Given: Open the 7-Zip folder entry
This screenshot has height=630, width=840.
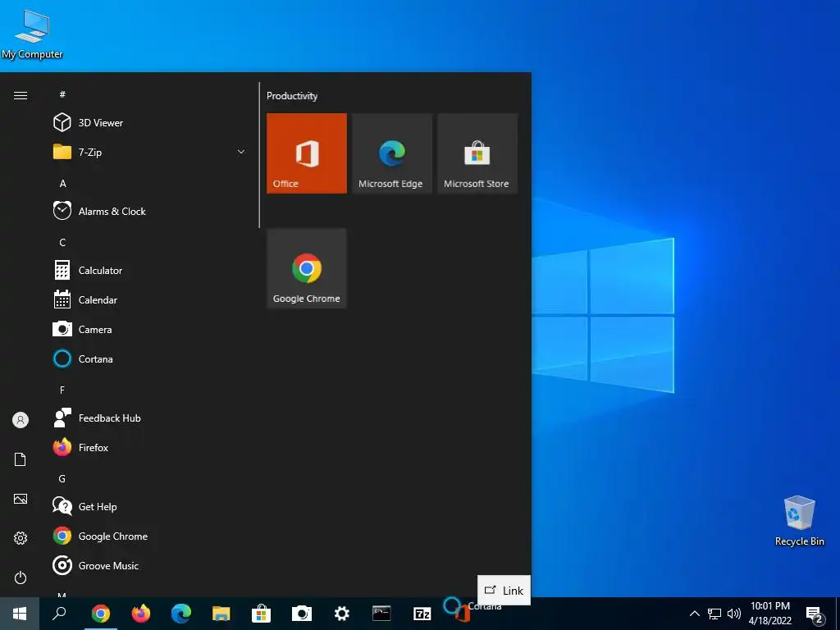Looking at the screenshot, I should coord(150,152).
